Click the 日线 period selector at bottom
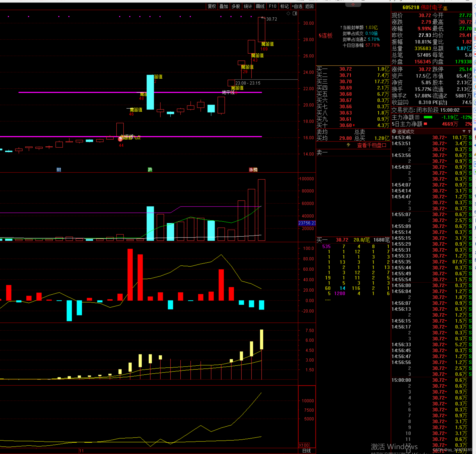This screenshot has width=476, height=454. tap(307, 451)
